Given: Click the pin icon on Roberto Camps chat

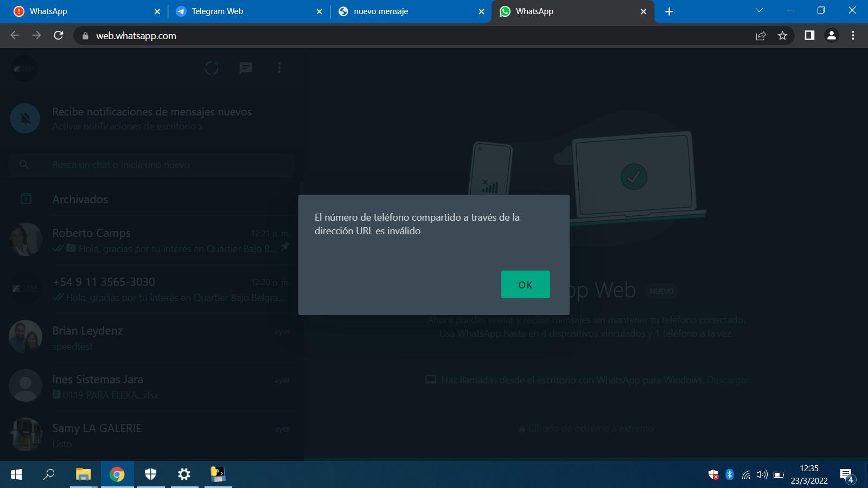Looking at the screenshot, I should pos(285,247).
